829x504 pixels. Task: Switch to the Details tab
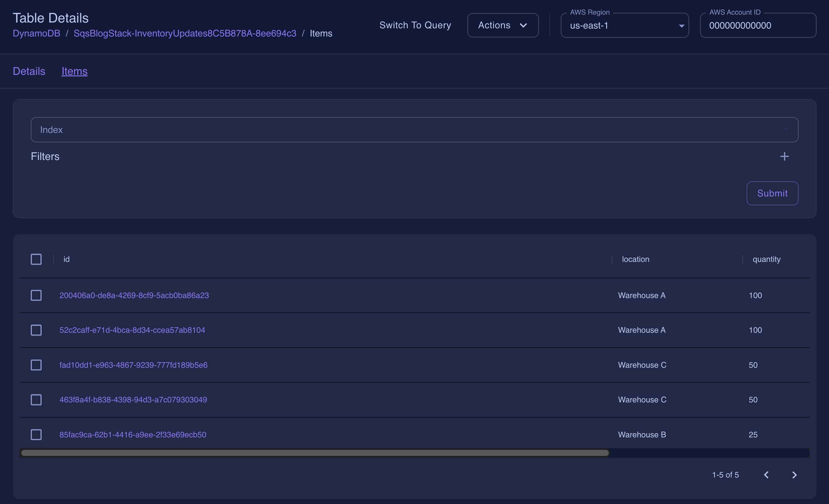point(29,71)
